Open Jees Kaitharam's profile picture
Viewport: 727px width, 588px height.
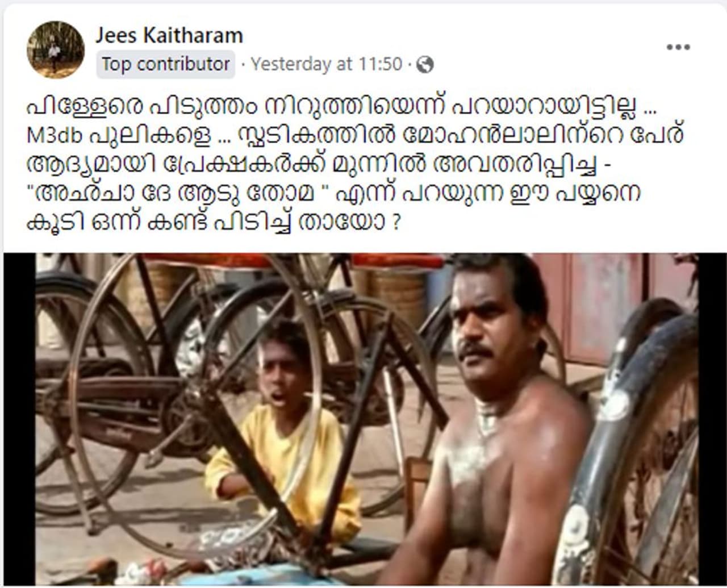56,49
